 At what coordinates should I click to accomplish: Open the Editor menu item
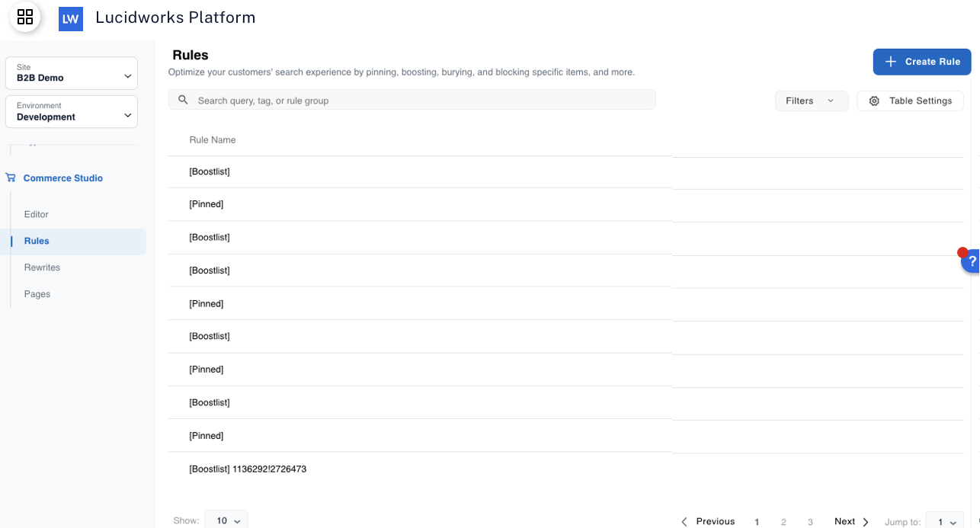coord(37,214)
